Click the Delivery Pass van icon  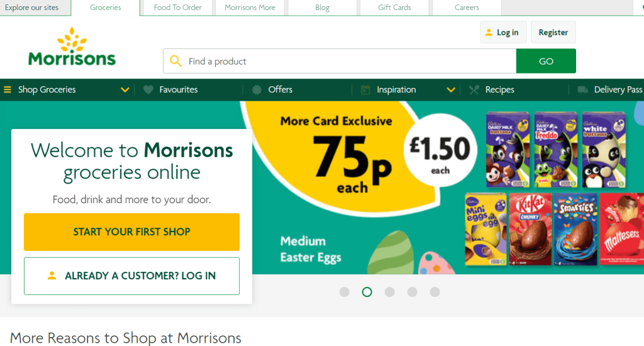click(x=583, y=90)
